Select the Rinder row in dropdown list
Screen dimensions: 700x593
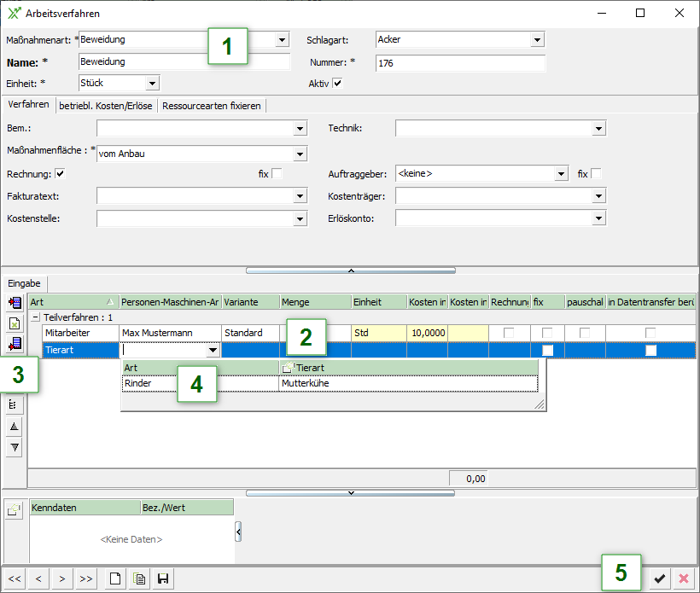pyautogui.click(x=138, y=384)
